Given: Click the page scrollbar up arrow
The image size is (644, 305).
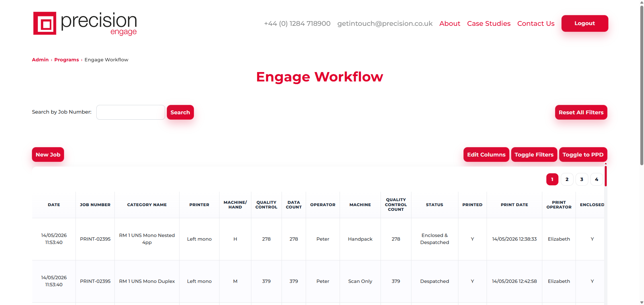Looking at the screenshot, I should [642, 2].
